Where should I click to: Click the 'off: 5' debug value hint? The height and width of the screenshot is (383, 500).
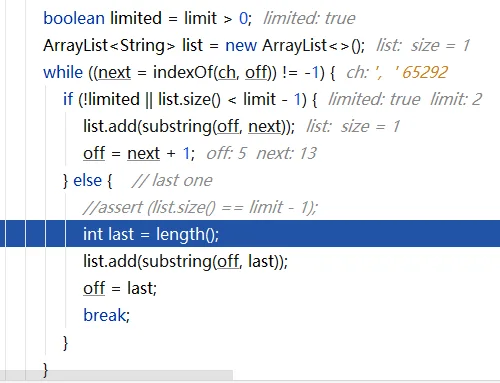(226, 153)
